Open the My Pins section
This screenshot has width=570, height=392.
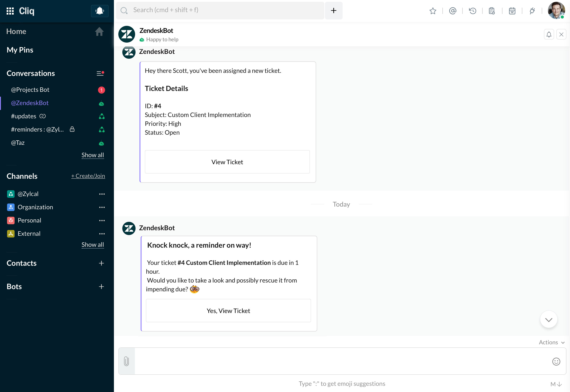click(20, 50)
